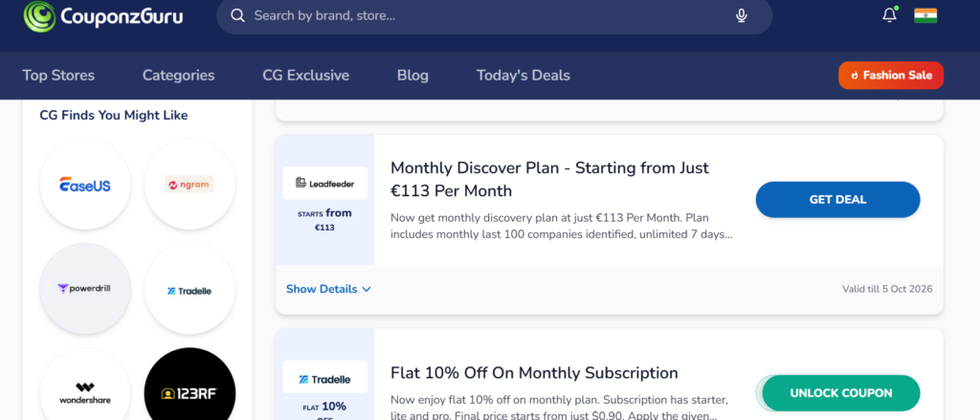Open the Tradelle store circle in the sidebar
Viewport: 980px width, 420px height.
coord(190,289)
